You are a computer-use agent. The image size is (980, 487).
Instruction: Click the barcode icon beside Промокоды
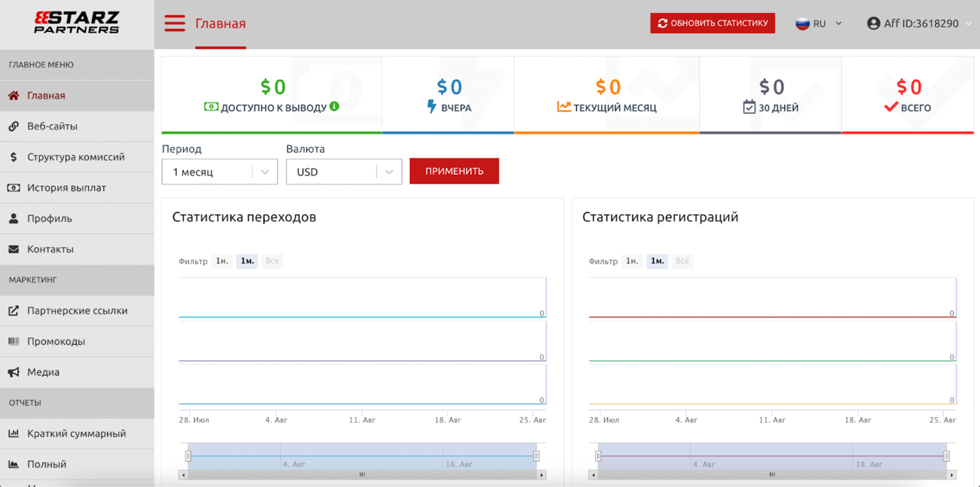pos(14,342)
